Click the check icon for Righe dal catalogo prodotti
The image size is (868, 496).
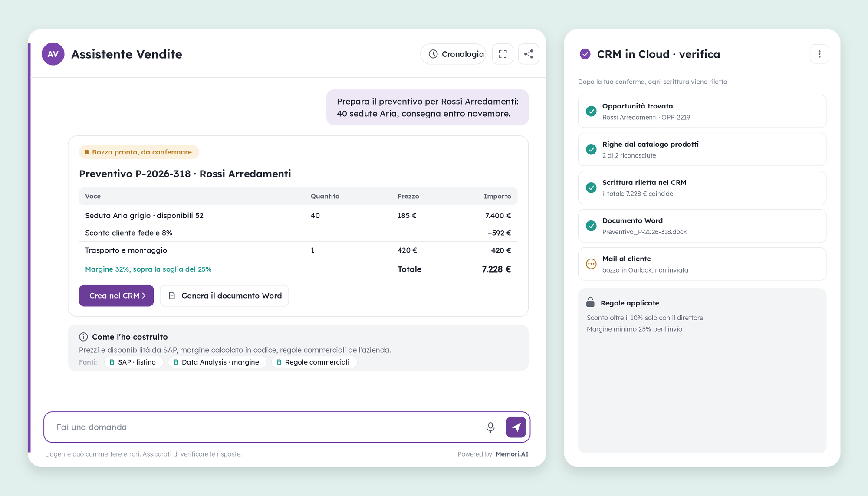(x=591, y=149)
